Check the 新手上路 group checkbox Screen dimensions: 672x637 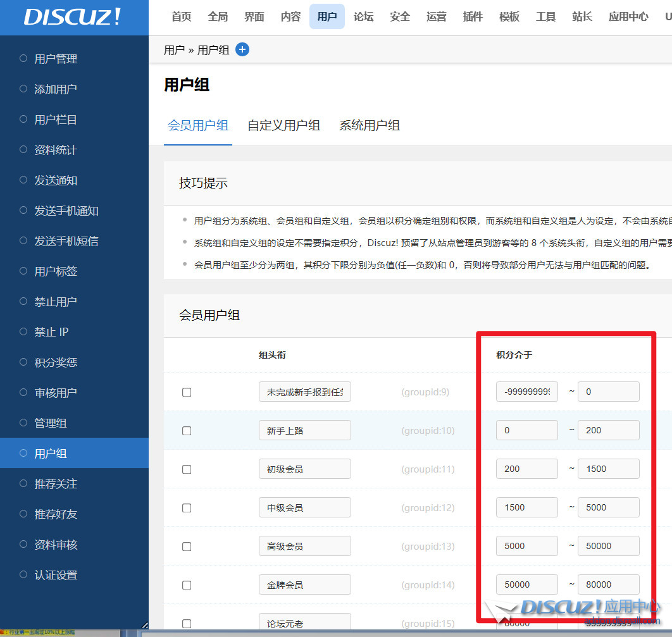[x=187, y=431]
